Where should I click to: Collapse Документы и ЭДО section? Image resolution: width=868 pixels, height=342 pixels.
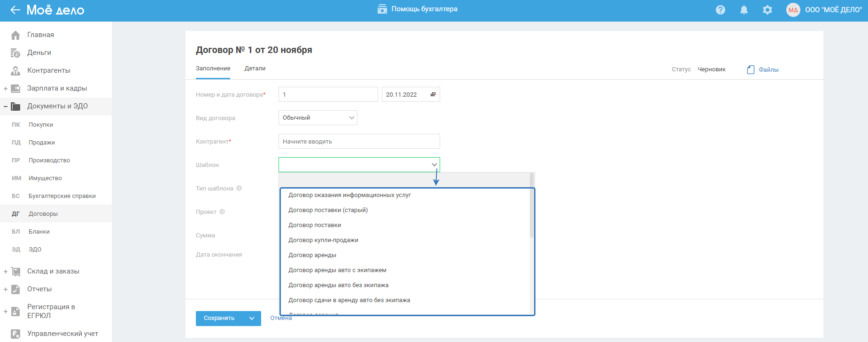pyautogui.click(x=6, y=106)
